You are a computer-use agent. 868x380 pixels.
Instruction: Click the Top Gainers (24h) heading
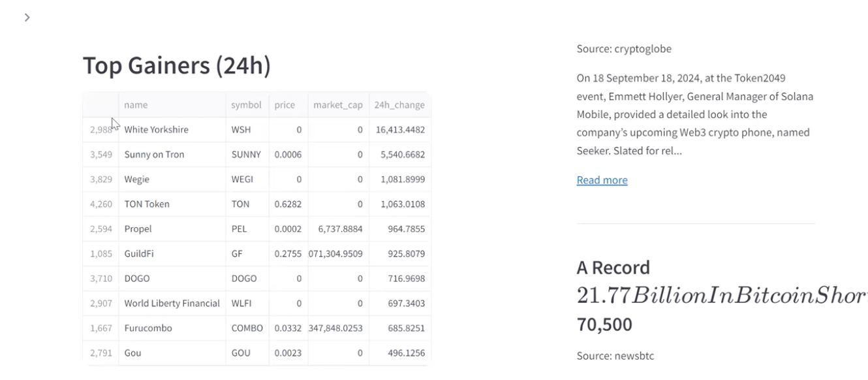point(176,66)
